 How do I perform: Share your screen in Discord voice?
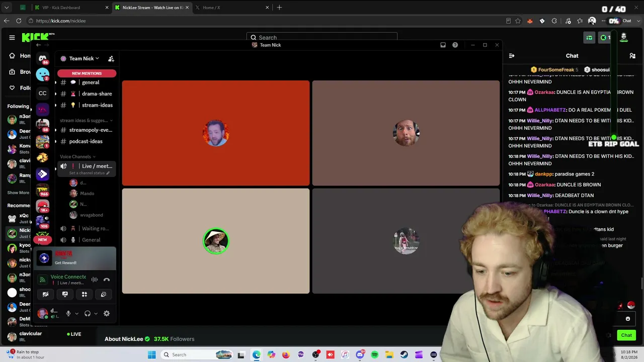click(x=65, y=294)
